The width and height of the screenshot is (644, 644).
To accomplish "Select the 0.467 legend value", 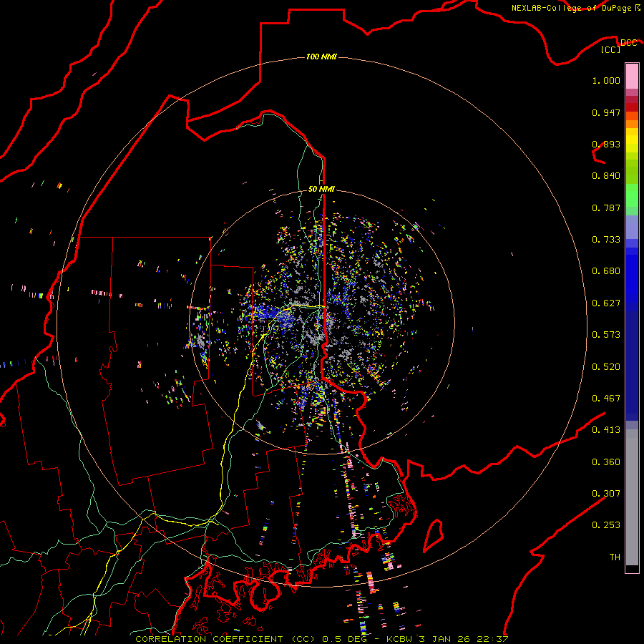I will 606,399.
